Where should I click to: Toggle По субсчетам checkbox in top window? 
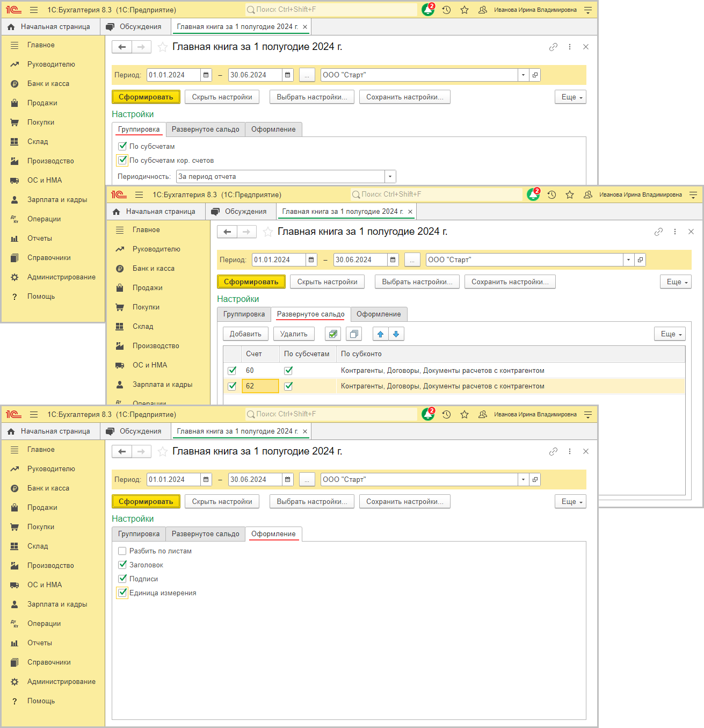click(122, 146)
